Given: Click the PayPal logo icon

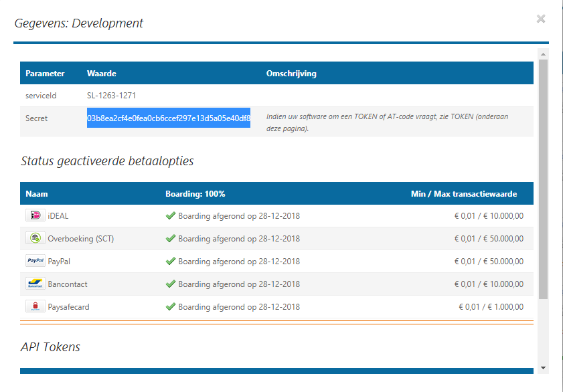Looking at the screenshot, I should pyautogui.click(x=35, y=262).
